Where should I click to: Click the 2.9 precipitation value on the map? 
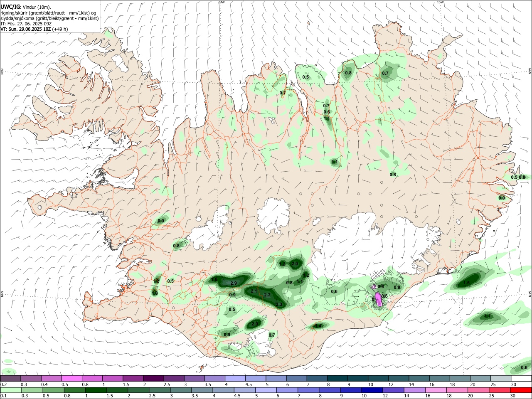tap(233, 283)
